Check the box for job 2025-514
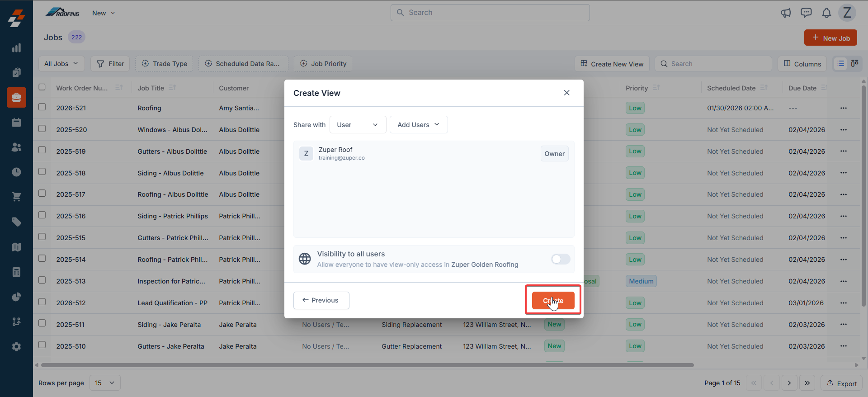Viewport: 868px width, 397px height. coord(42,258)
